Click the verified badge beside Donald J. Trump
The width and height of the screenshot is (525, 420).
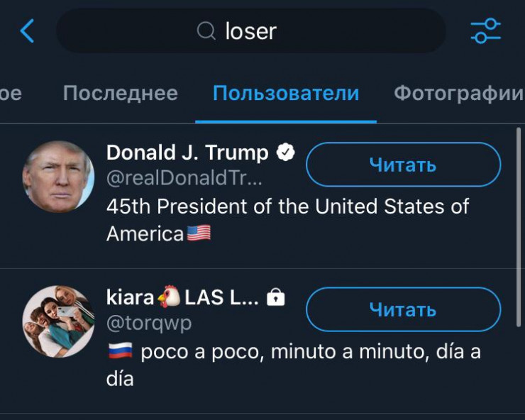[286, 153]
